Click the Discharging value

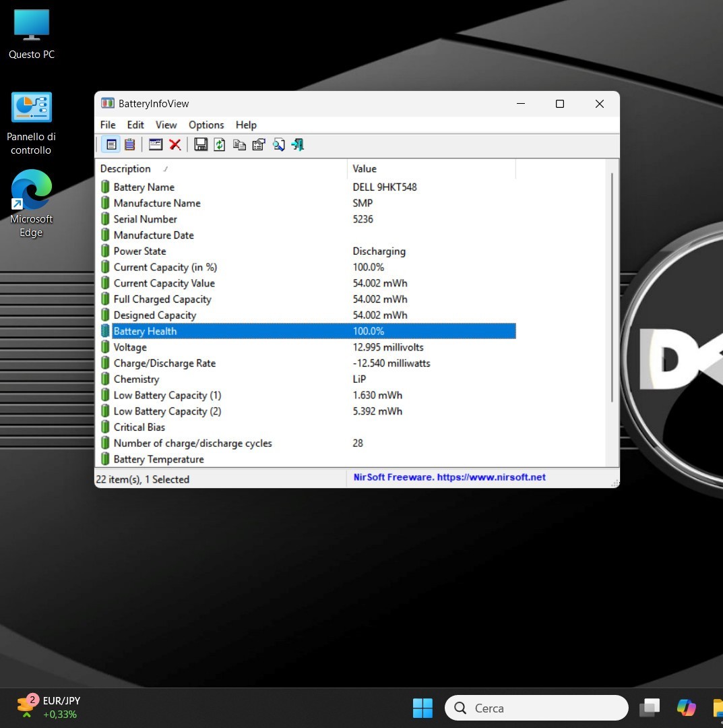[379, 251]
